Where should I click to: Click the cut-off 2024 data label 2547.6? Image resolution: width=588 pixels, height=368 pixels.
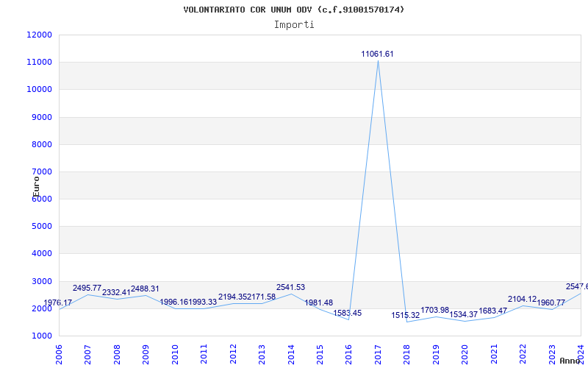tap(577, 287)
